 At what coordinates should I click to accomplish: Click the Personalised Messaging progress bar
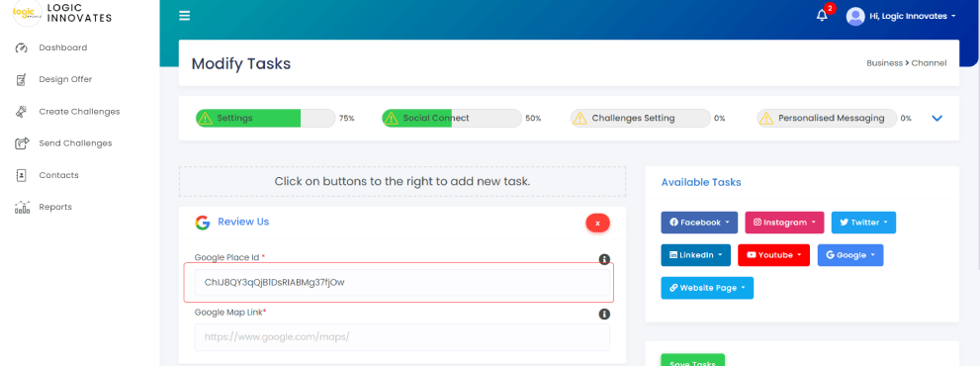tap(827, 118)
